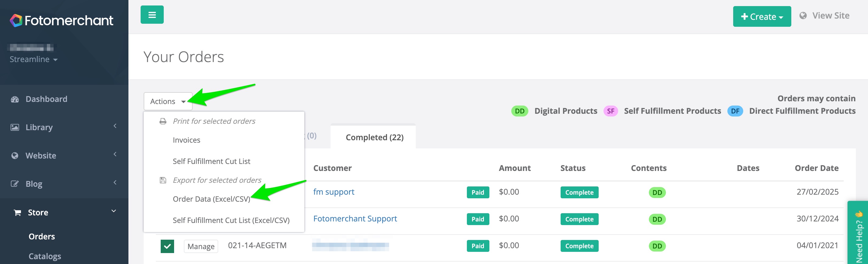This screenshot has height=264, width=868.
Task: Click the Amount column header
Action: coord(515,168)
